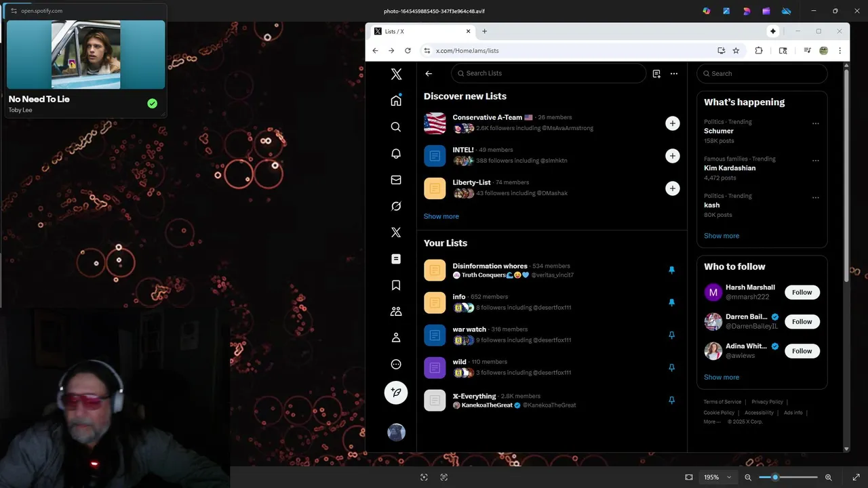Follow Darren Bailey
Screen dimensions: 868x488
[x=802, y=321]
